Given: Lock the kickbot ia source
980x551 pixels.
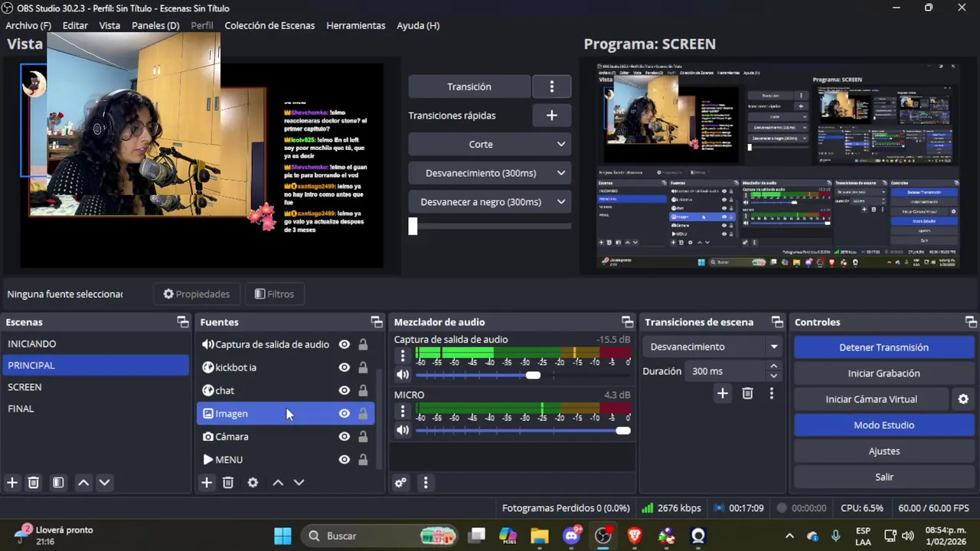Looking at the screenshot, I should (363, 367).
